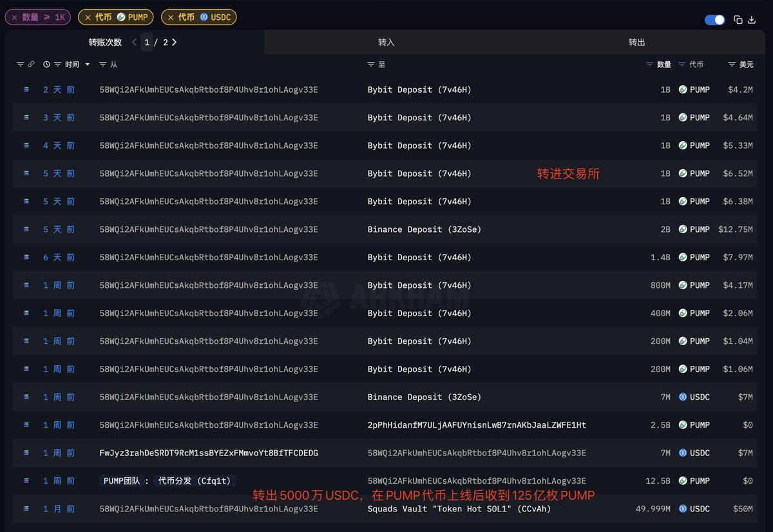Open the 美元 column filter

pos(732,64)
